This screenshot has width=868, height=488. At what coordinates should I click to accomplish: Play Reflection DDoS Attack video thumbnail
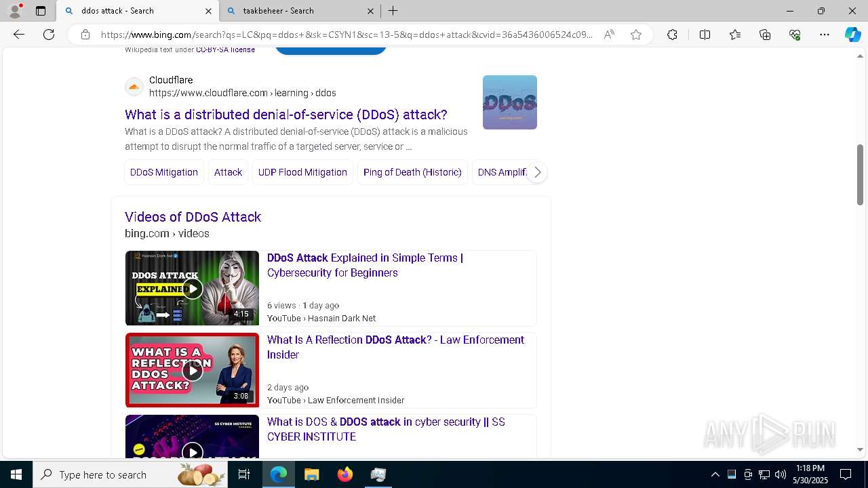[x=192, y=370]
